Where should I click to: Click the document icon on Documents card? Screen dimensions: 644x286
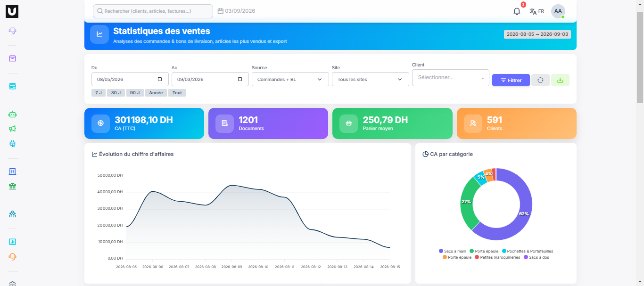tap(224, 123)
